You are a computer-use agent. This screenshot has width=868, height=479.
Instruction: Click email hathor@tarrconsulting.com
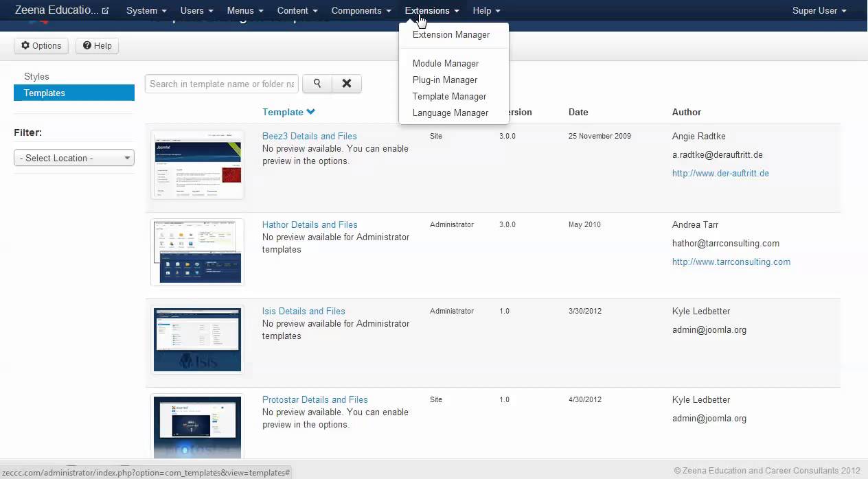pyautogui.click(x=726, y=243)
